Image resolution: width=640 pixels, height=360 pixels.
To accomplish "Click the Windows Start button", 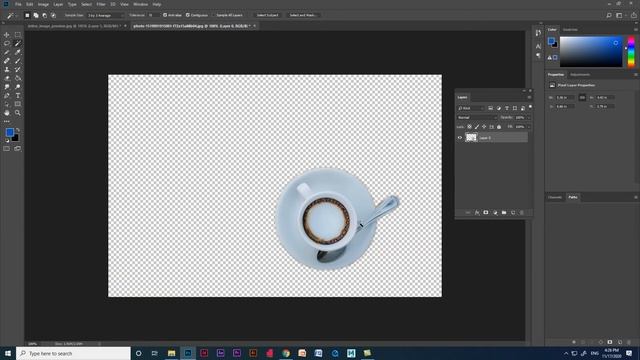I will (8, 353).
